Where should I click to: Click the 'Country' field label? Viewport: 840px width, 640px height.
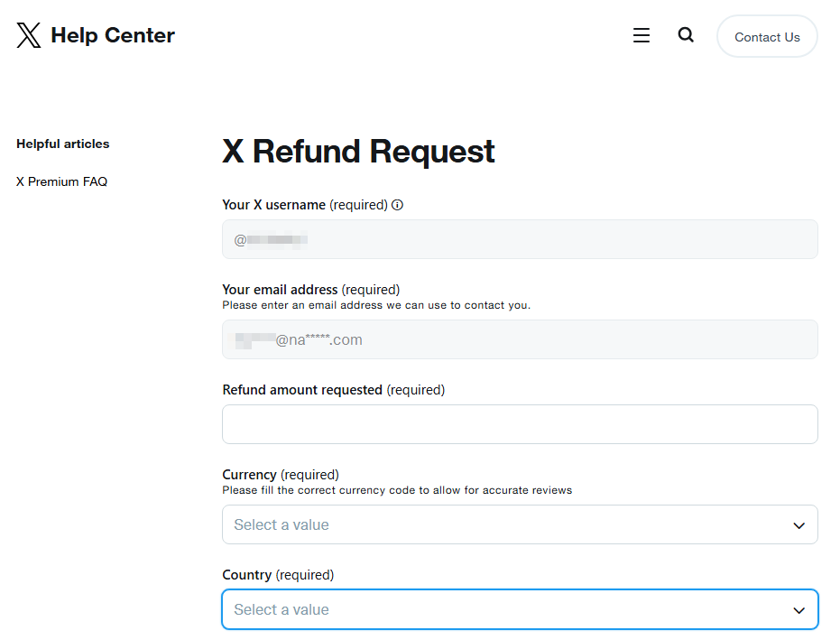click(x=246, y=575)
